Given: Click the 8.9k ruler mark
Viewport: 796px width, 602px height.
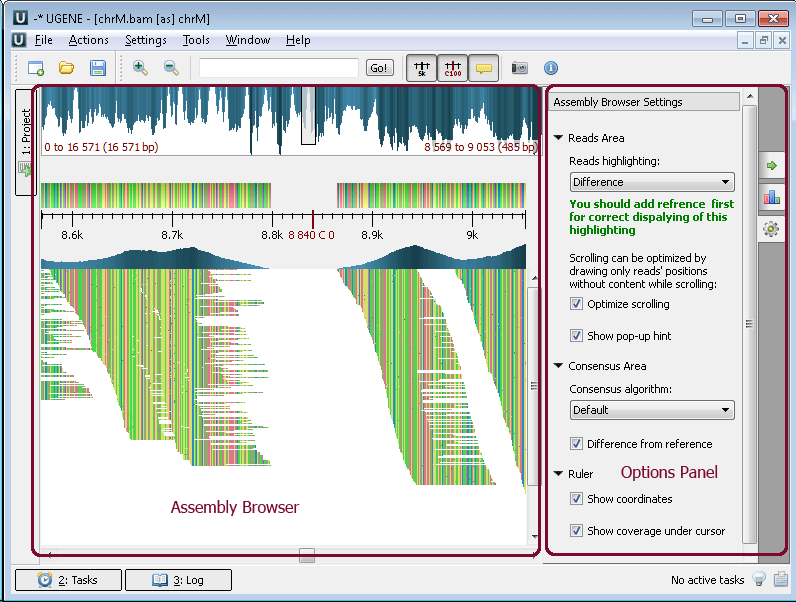Looking at the screenshot, I should (x=372, y=235).
